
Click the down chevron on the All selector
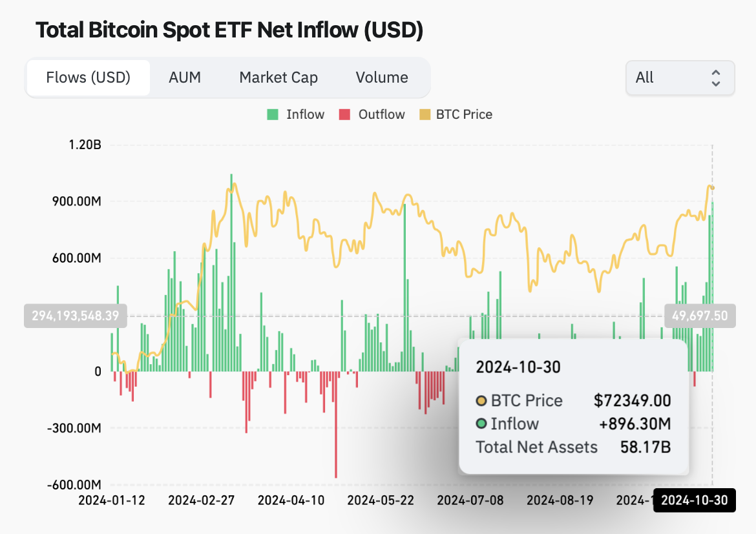(x=715, y=83)
